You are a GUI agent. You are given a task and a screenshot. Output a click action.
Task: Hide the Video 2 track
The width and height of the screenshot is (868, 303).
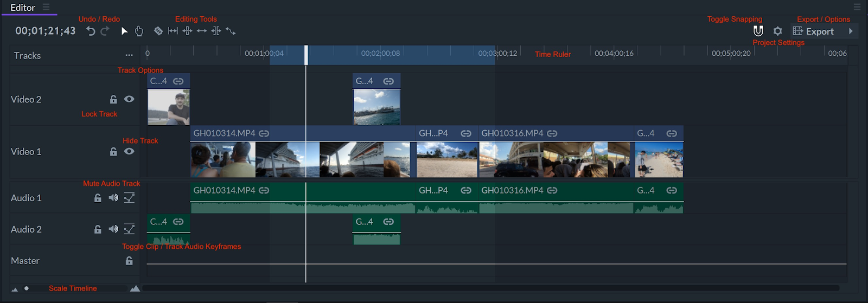point(129,99)
